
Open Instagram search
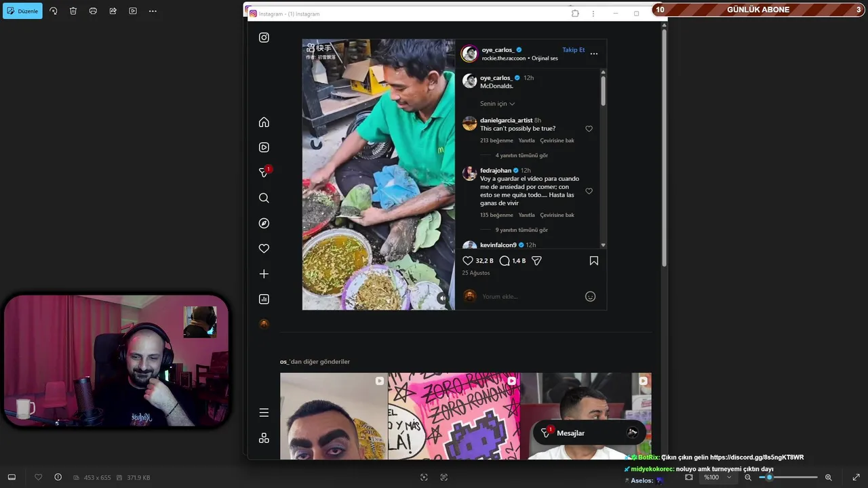264,198
